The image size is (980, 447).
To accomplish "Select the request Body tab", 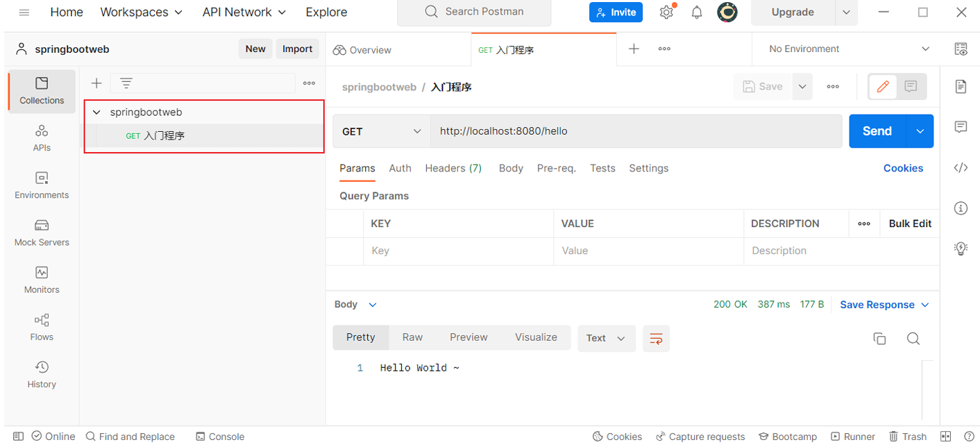I will click(x=511, y=168).
